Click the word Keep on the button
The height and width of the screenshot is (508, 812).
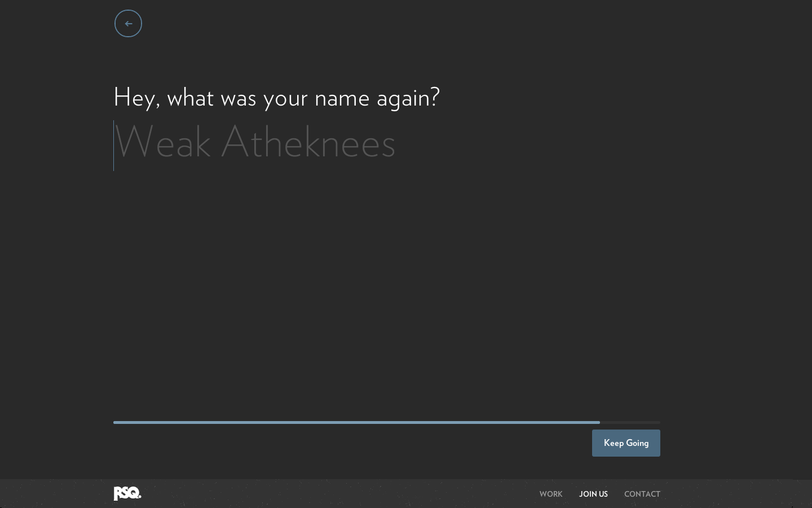614,443
